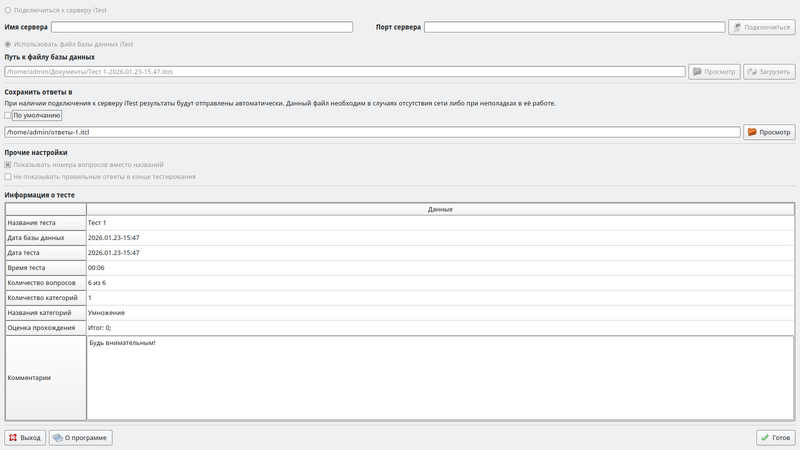Click Просмотр folder icon beside answers file
The image size is (800, 450).
[x=753, y=132]
